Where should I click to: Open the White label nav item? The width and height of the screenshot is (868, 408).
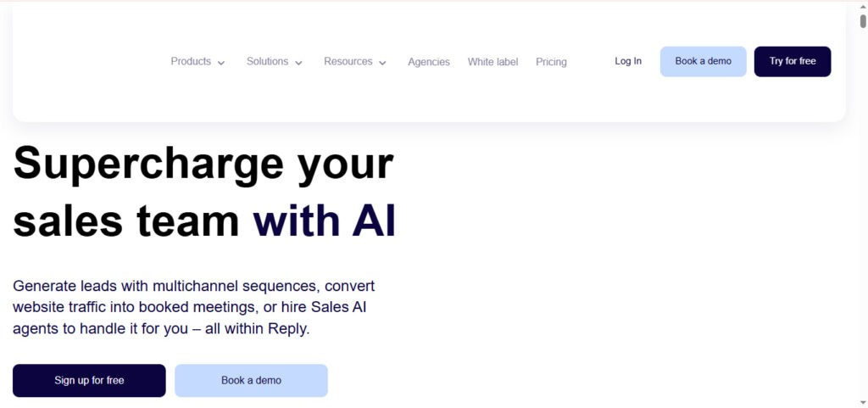click(492, 62)
